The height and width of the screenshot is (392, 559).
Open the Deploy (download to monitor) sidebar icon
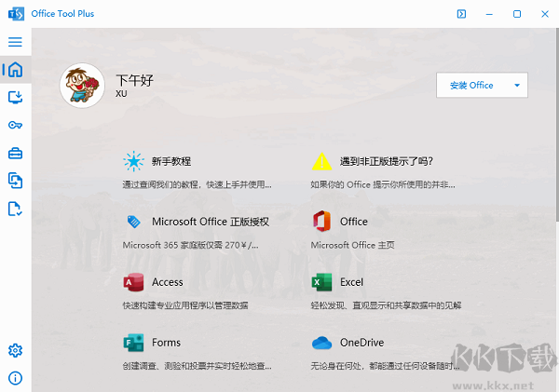(15, 97)
